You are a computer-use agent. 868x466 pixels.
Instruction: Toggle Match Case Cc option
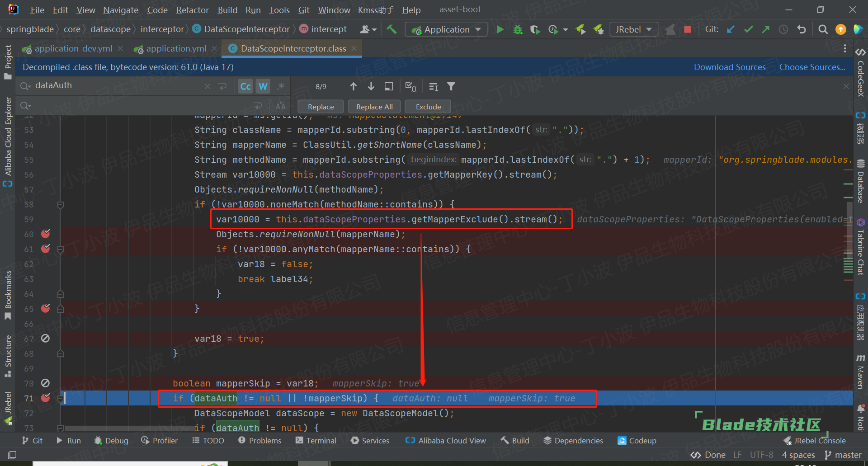(245, 86)
